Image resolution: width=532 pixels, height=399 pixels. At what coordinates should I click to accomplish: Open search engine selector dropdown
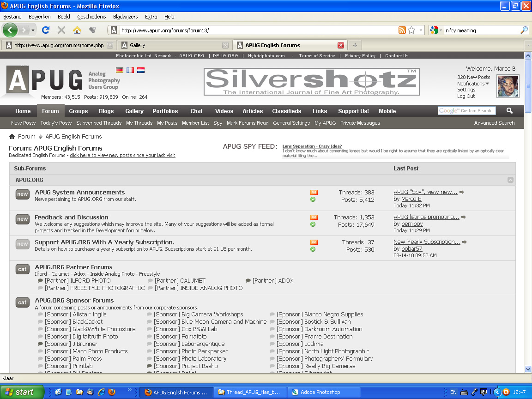pyautogui.click(x=441, y=30)
